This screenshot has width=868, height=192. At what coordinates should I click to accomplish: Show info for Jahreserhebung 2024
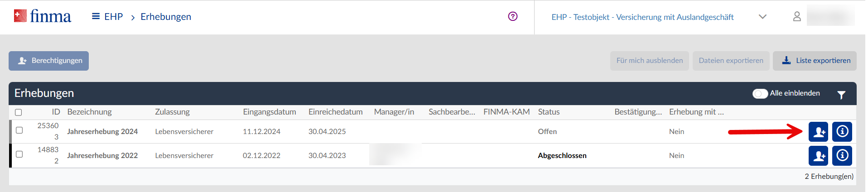point(842,132)
